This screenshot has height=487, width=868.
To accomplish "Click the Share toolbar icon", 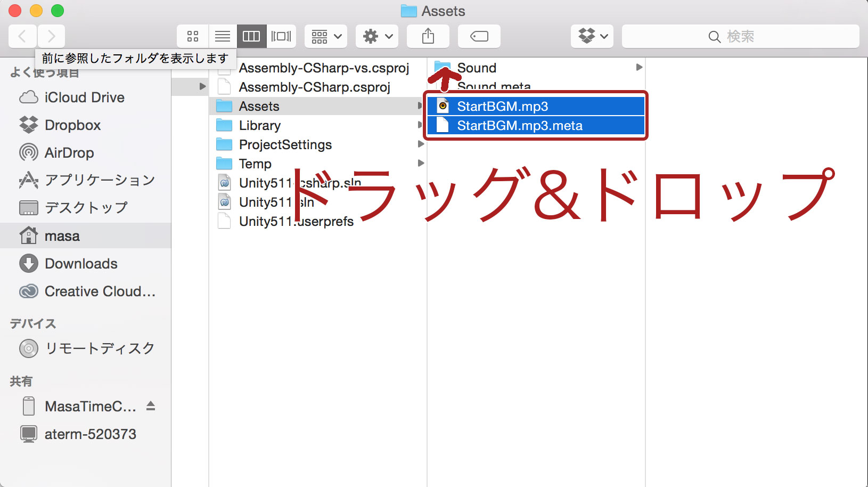I will tap(428, 36).
